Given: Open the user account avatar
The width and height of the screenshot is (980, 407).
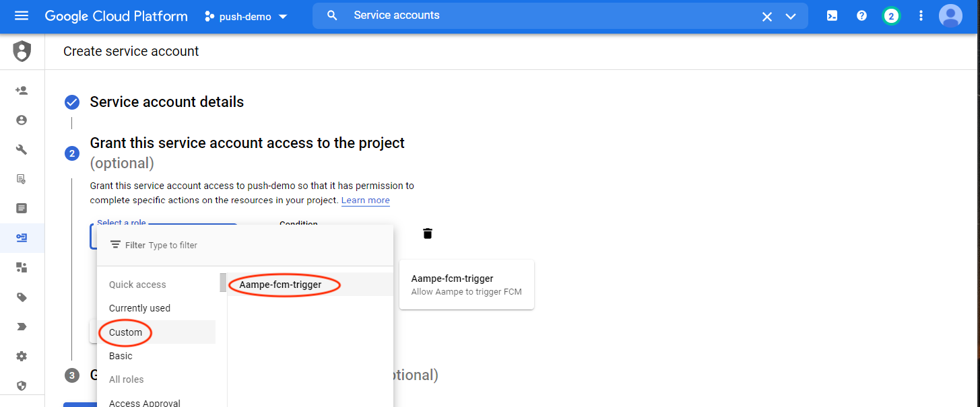Looking at the screenshot, I should [950, 16].
